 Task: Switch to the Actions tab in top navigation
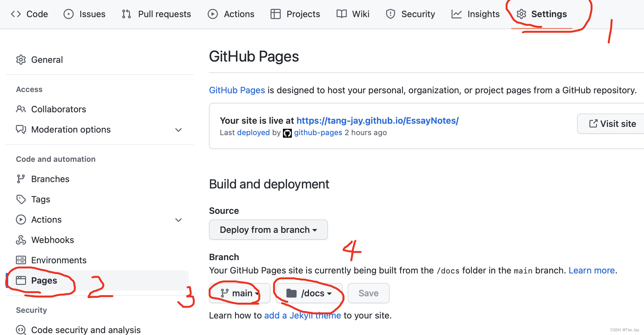pyautogui.click(x=231, y=14)
